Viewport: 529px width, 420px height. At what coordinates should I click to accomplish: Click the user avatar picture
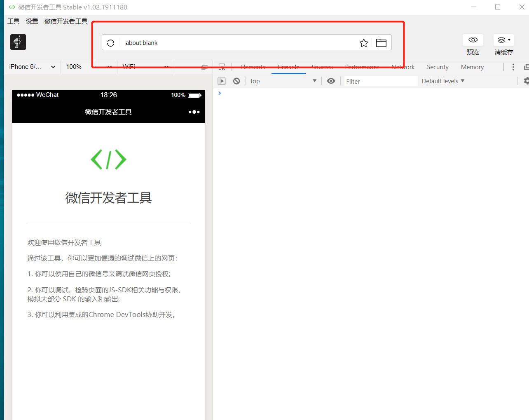[18, 42]
